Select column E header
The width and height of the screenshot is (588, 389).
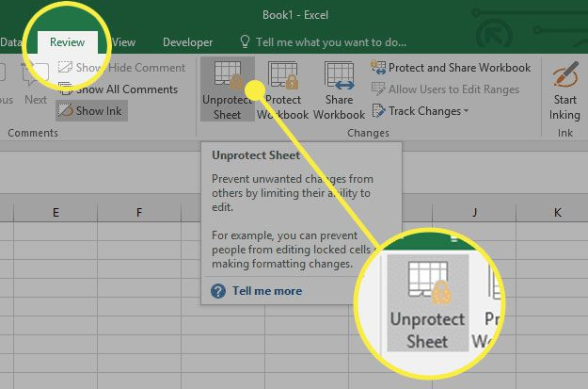coord(56,213)
